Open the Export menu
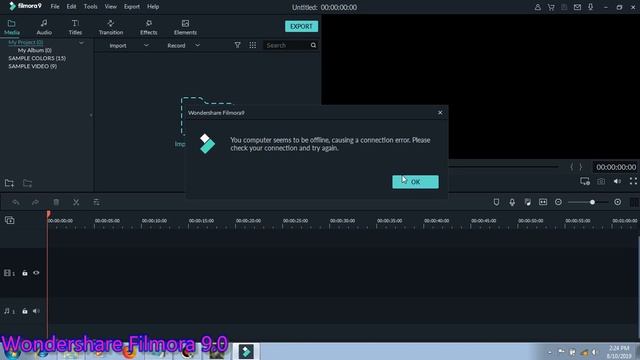This screenshot has width=640, height=360. coord(132,7)
